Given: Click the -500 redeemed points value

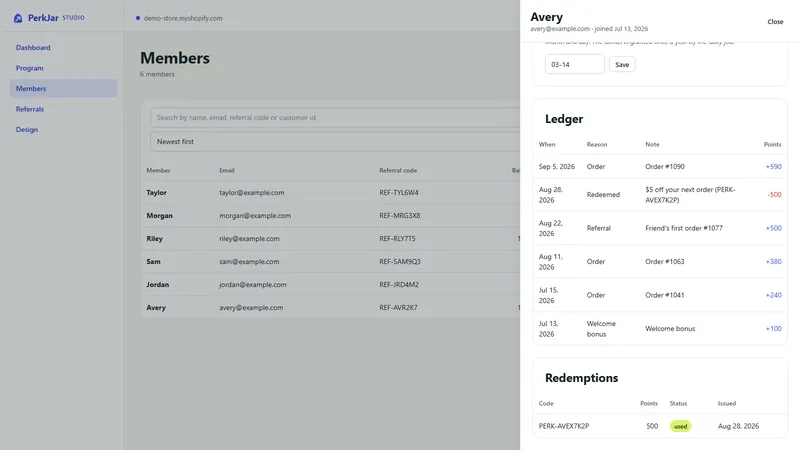Looking at the screenshot, I should 774,194.
